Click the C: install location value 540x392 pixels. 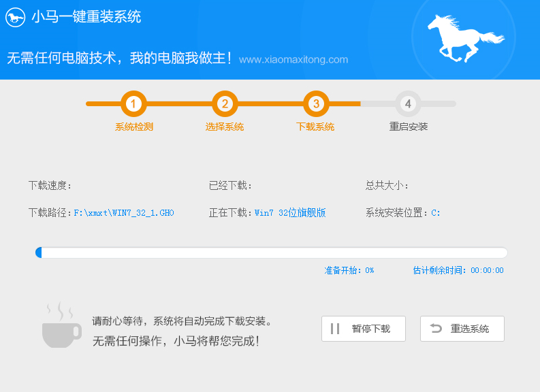point(436,213)
